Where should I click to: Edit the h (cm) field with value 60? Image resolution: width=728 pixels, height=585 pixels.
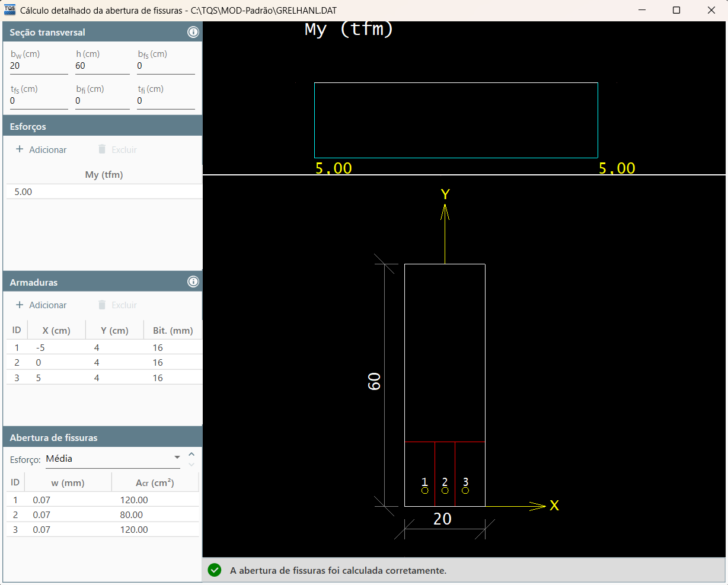click(x=103, y=66)
